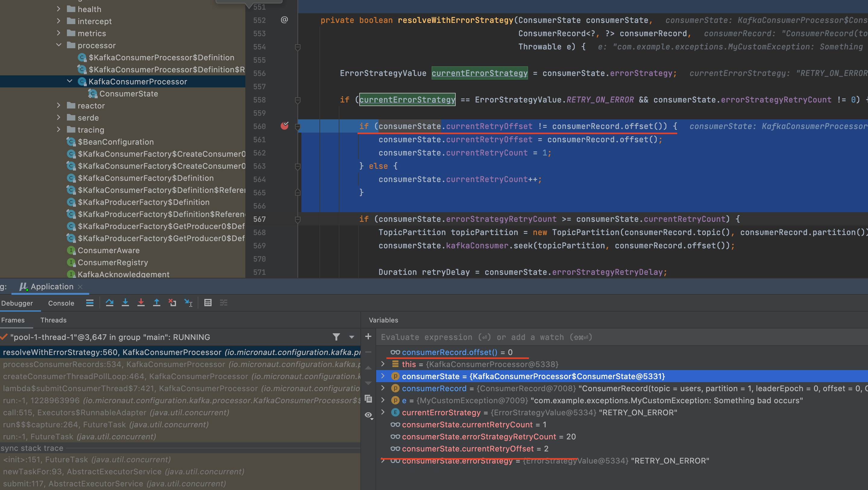This screenshot has height=490, width=868.
Task: Switch to the Console tab
Action: pos(61,303)
